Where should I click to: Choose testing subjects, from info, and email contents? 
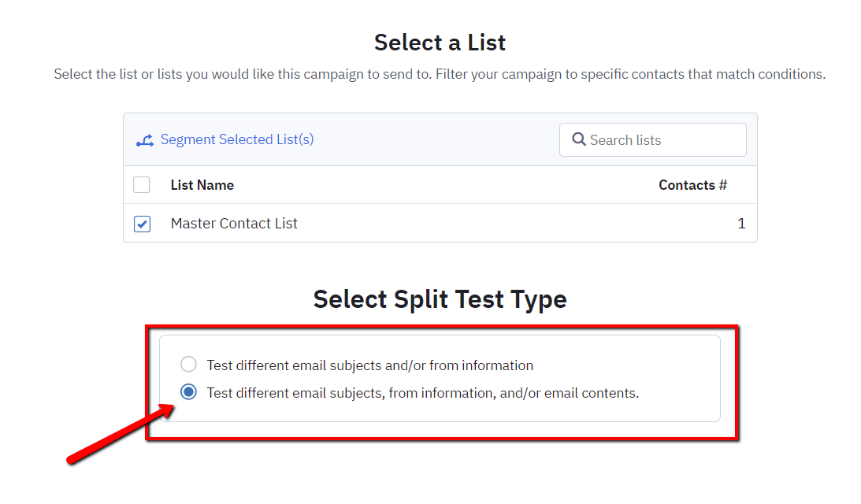(x=187, y=391)
